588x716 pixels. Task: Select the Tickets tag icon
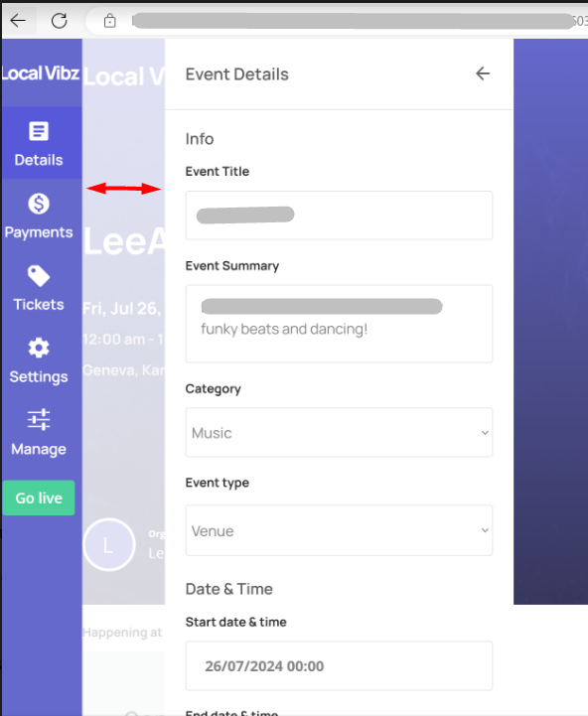(x=39, y=276)
